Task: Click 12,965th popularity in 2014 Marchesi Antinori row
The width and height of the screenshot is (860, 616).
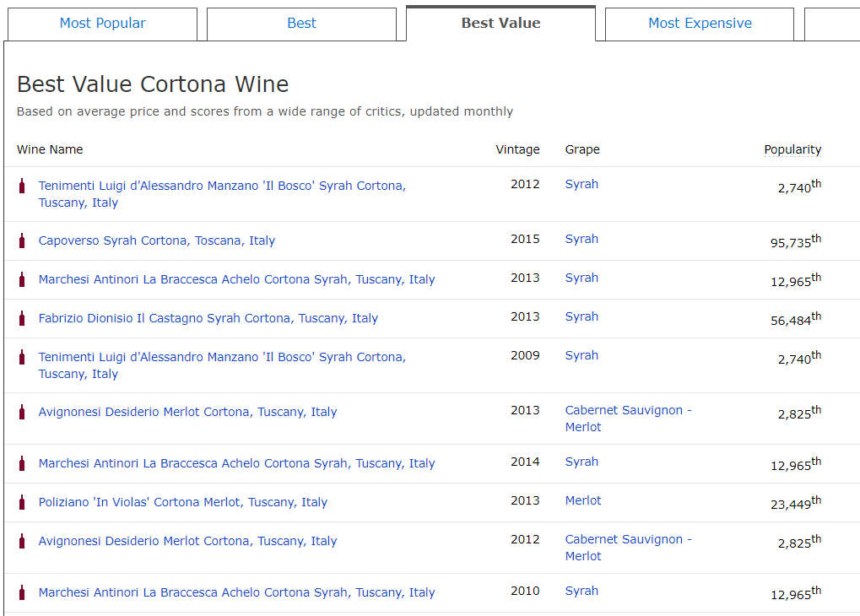Action: point(796,463)
